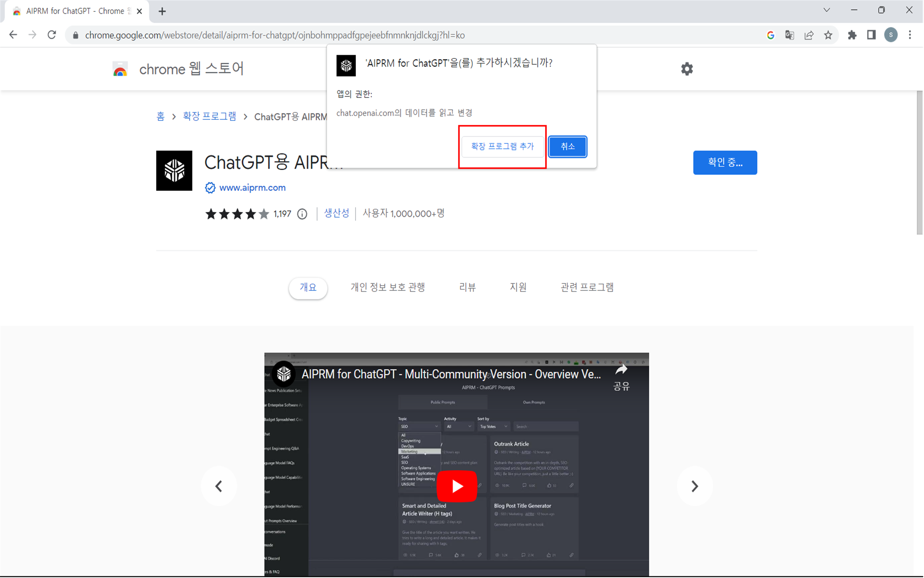Click the star rating display
The height and width of the screenshot is (578, 924).
(237, 214)
